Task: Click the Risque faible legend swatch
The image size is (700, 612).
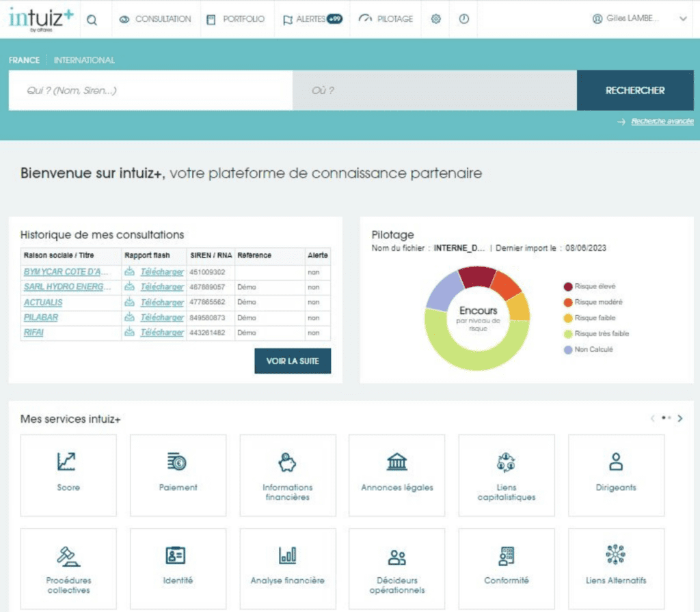Action: 568,318
